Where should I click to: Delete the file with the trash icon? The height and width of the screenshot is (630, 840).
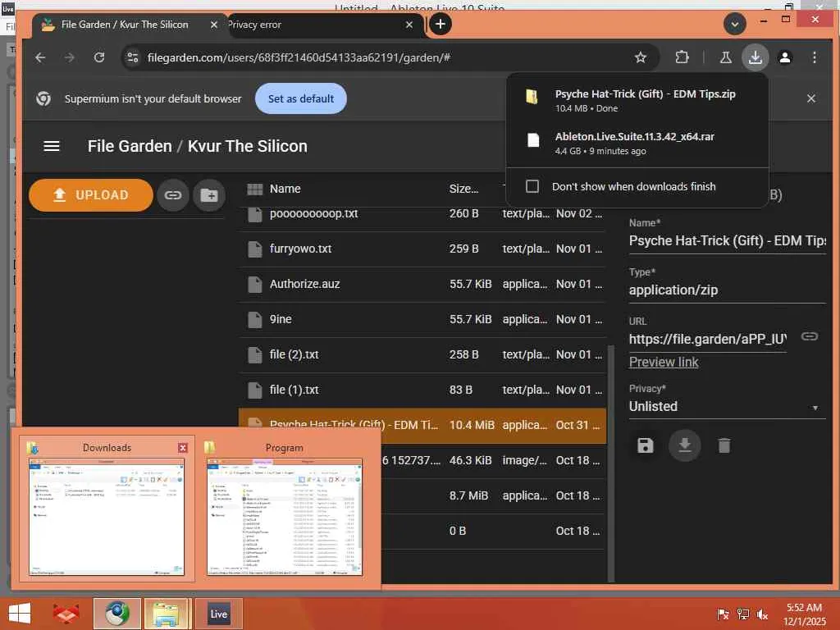[724, 445]
